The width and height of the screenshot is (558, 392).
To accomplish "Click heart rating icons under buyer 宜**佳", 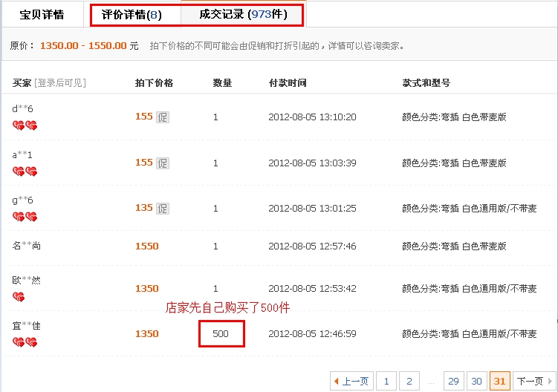I will 25,342.
